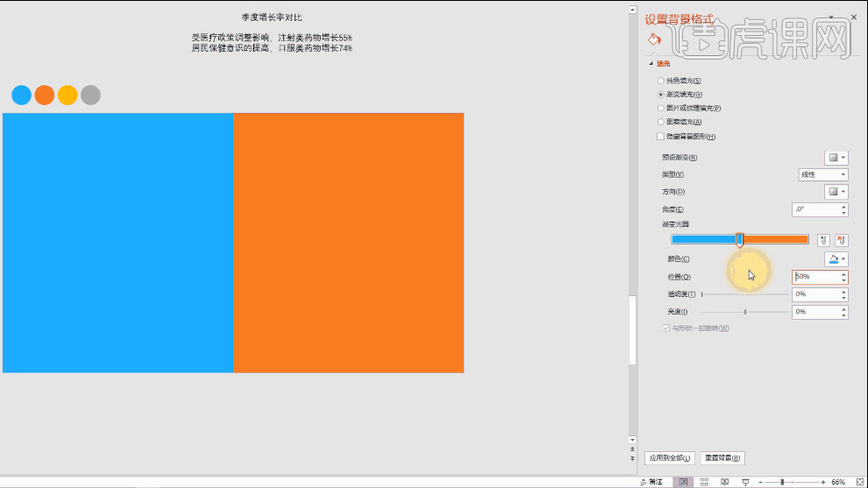This screenshot has width=868, height=488.
Task: Click the title text 季度增长率对比
Action: (x=272, y=18)
